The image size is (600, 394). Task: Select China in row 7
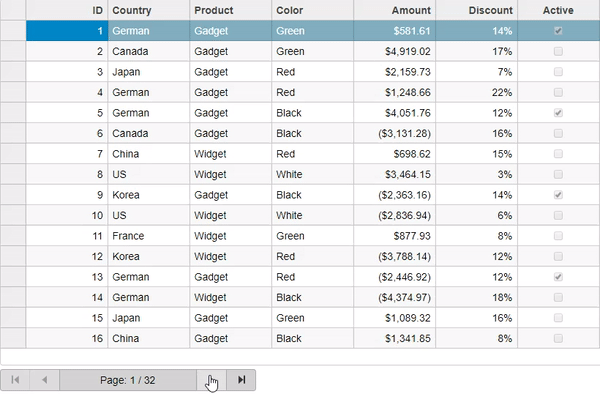coord(149,154)
